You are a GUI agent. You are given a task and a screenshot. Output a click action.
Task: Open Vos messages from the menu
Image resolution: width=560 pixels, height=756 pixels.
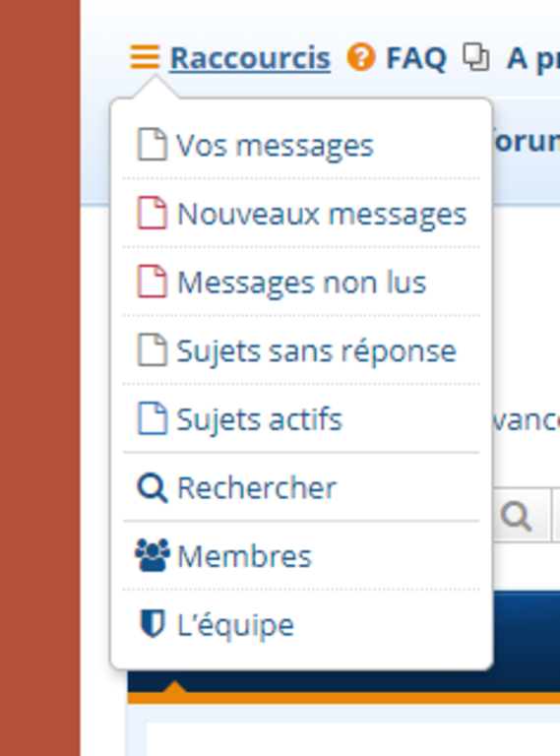(301, 145)
